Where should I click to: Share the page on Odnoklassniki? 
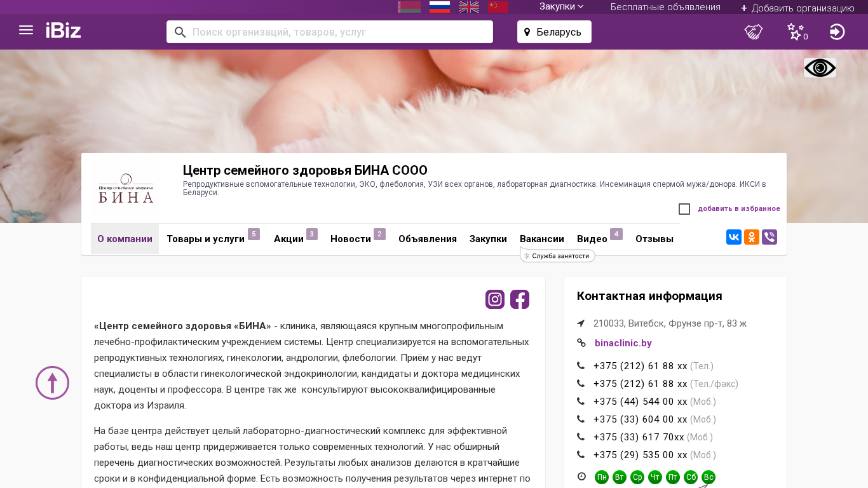pyautogui.click(x=752, y=237)
